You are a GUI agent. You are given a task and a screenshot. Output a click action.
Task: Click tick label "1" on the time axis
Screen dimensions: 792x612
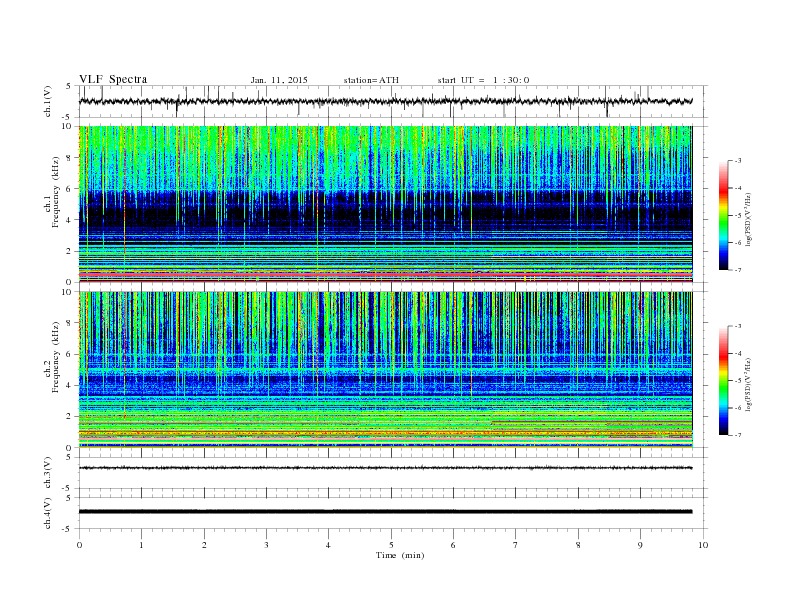(x=141, y=545)
